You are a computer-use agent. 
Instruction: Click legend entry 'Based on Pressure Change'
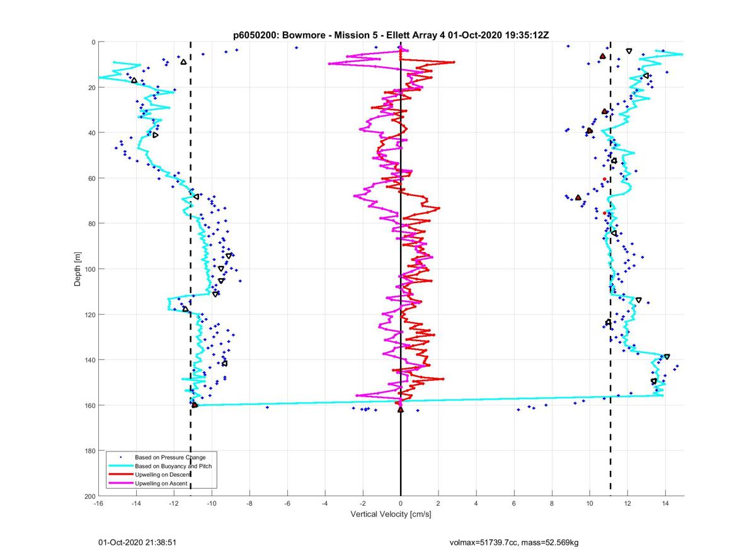point(170,457)
